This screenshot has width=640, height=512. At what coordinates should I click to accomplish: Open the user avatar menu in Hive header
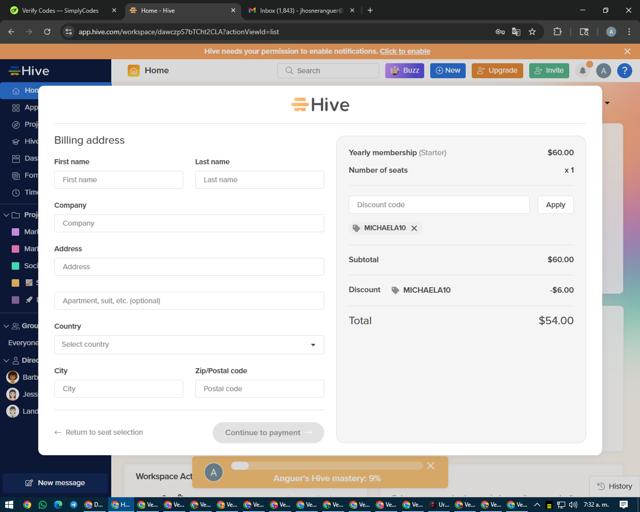click(603, 71)
